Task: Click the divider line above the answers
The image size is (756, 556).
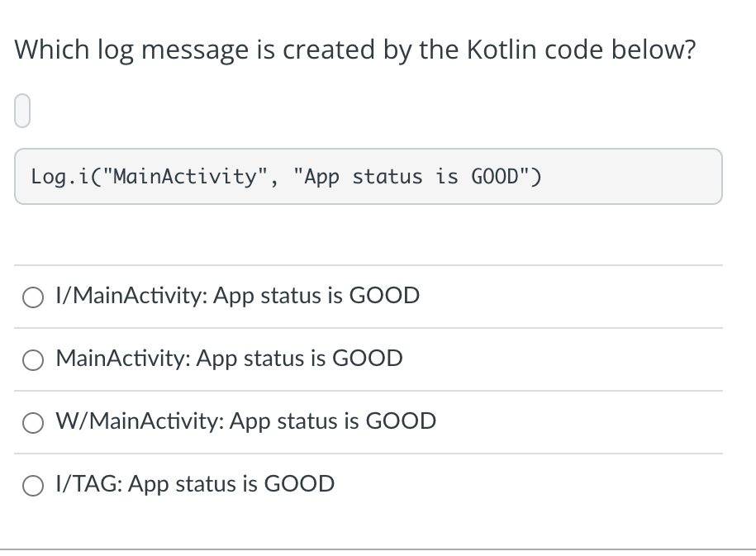Action: 368,265
